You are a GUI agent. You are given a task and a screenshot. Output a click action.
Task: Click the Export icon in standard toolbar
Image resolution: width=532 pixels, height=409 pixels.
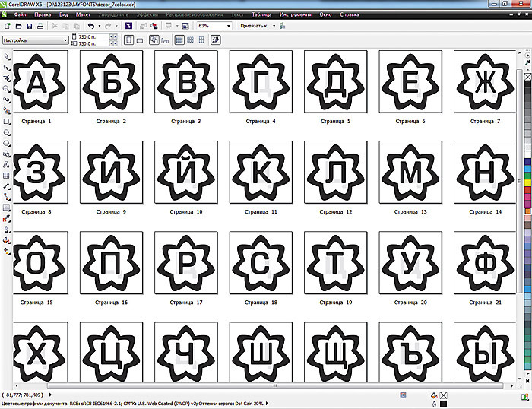click(154, 26)
